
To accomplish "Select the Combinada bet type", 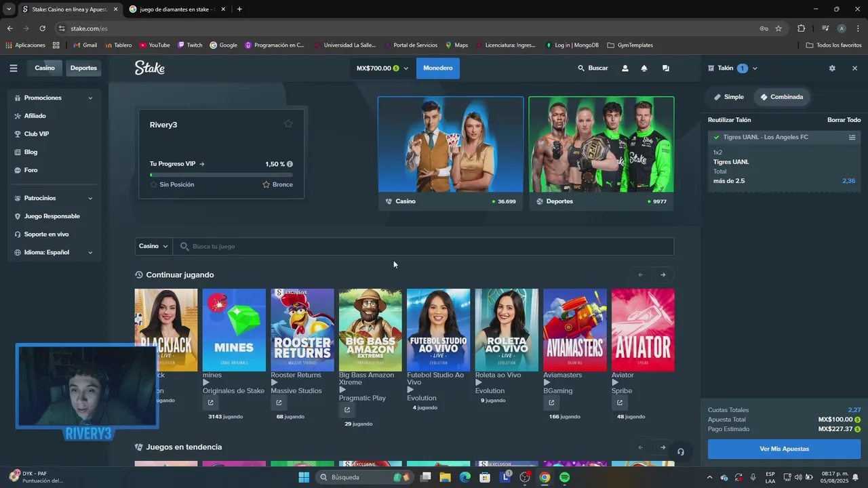I will [781, 97].
